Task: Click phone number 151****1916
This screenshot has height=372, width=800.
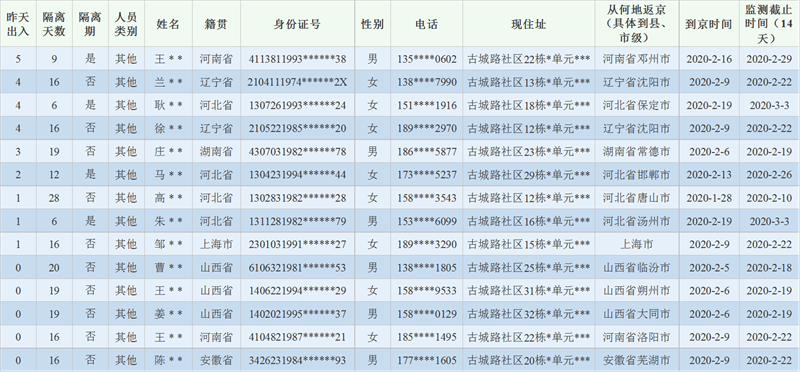Action: (427, 106)
